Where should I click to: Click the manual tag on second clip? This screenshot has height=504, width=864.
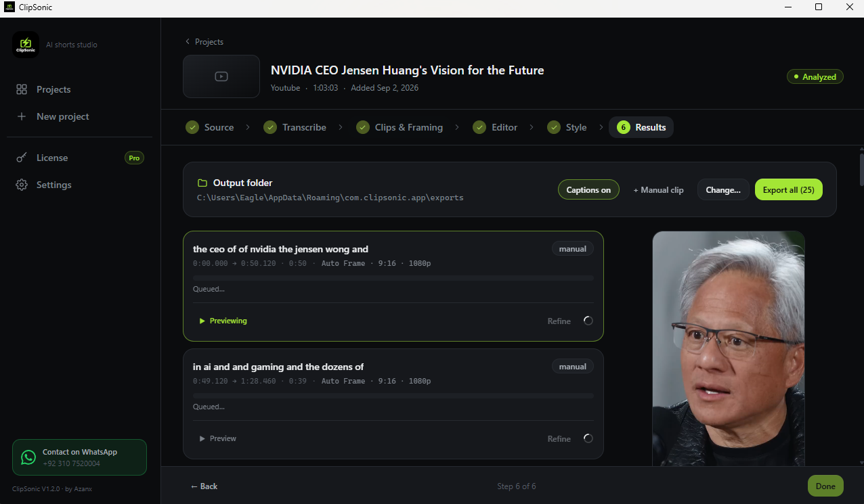[x=573, y=367]
